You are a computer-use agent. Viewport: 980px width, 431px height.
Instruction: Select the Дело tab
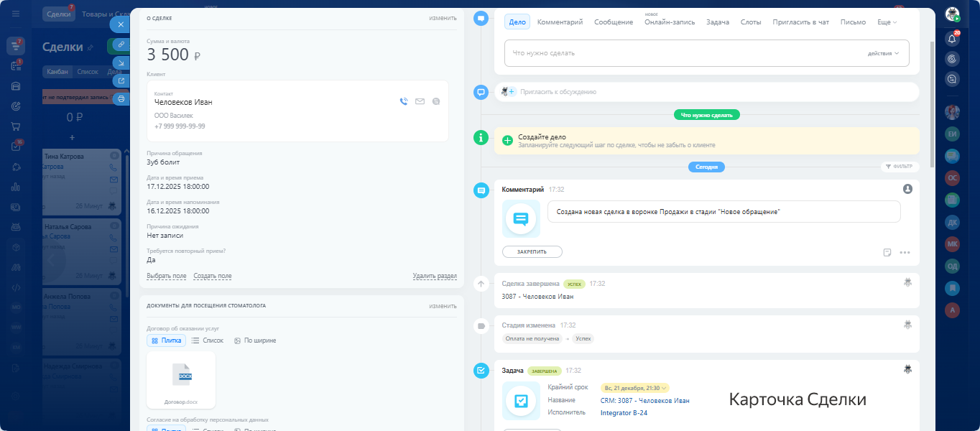(x=517, y=22)
